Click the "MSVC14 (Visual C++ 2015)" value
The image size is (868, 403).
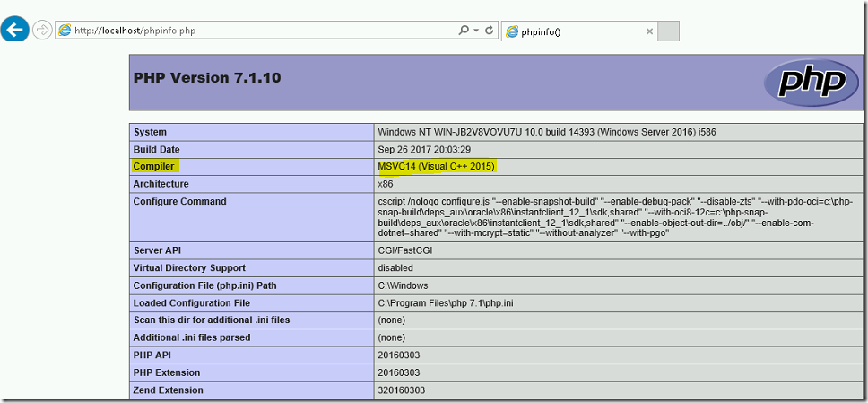tap(436, 166)
